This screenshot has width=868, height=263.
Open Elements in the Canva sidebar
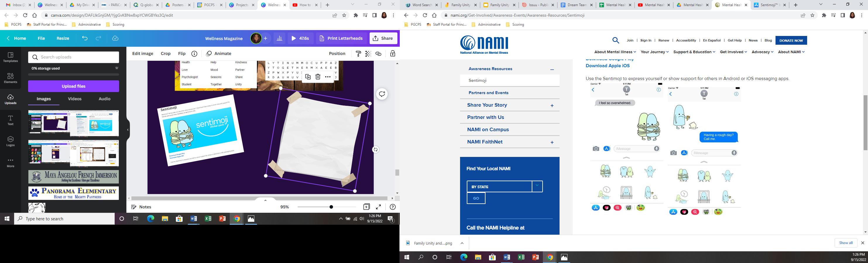point(11,78)
